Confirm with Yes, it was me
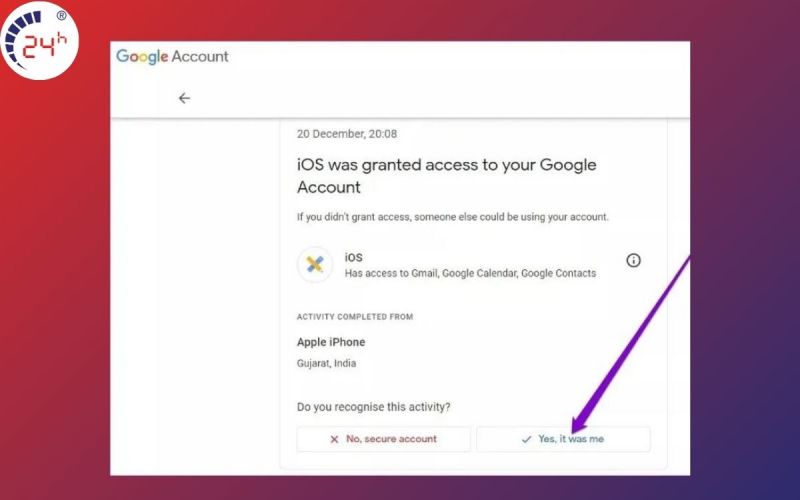 563,439
